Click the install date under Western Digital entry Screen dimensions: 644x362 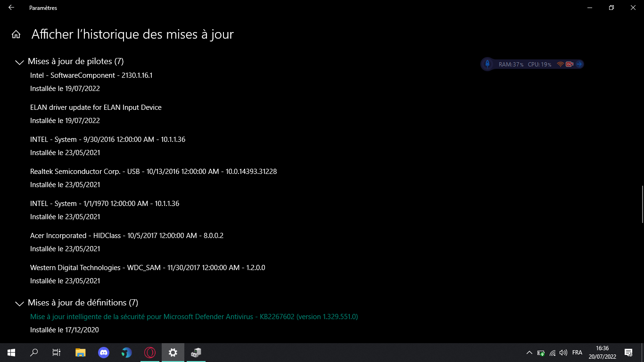(x=65, y=281)
